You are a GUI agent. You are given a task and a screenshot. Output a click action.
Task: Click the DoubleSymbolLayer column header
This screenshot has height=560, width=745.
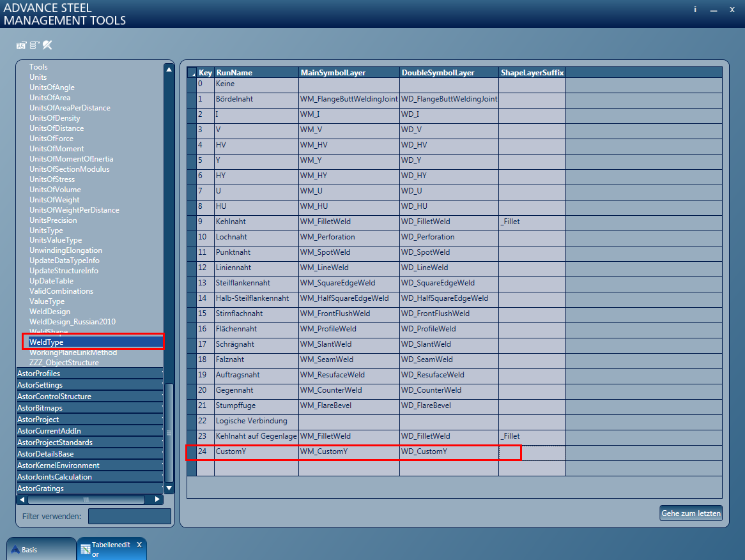449,73
